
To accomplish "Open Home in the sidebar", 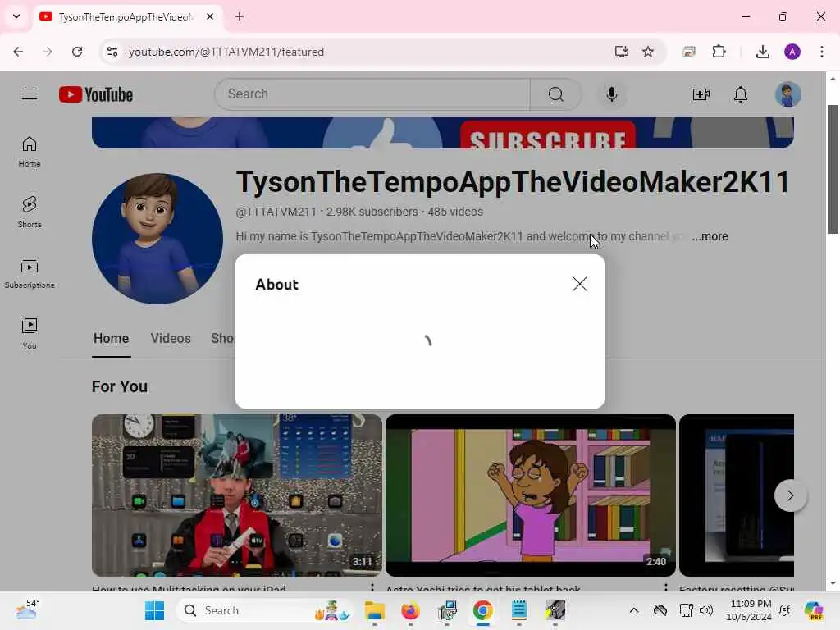I will pyautogui.click(x=30, y=152).
